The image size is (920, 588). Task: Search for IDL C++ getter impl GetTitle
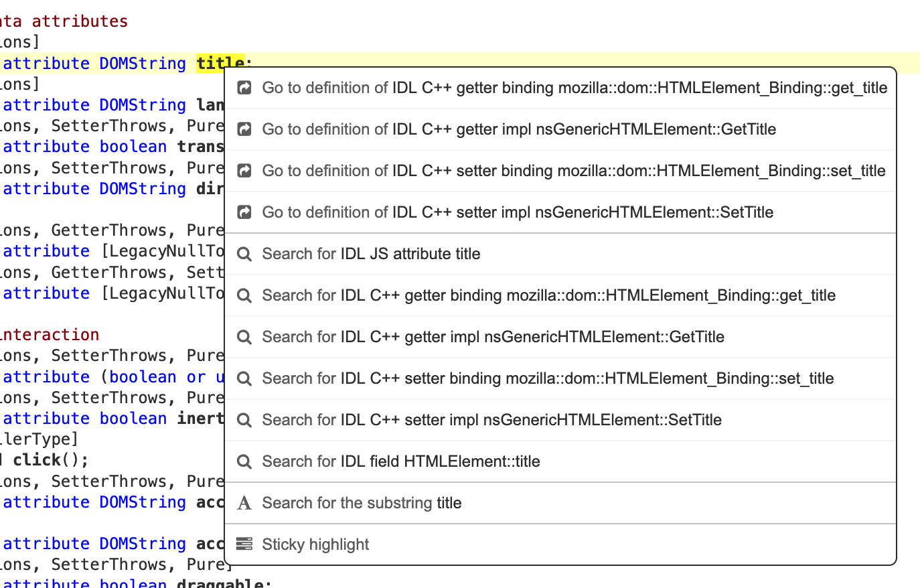pyautogui.click(x=493, y=337)
